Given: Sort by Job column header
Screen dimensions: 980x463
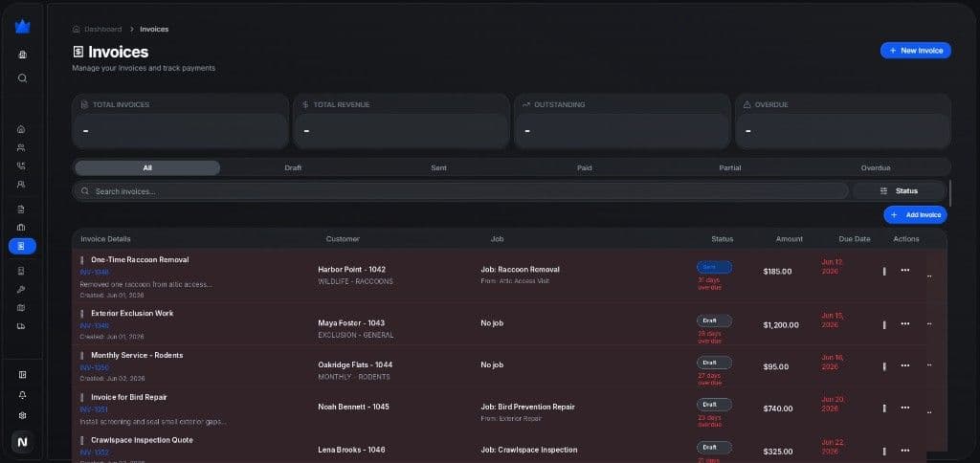Looking at the screenshot, I should [x=497, y=239].
